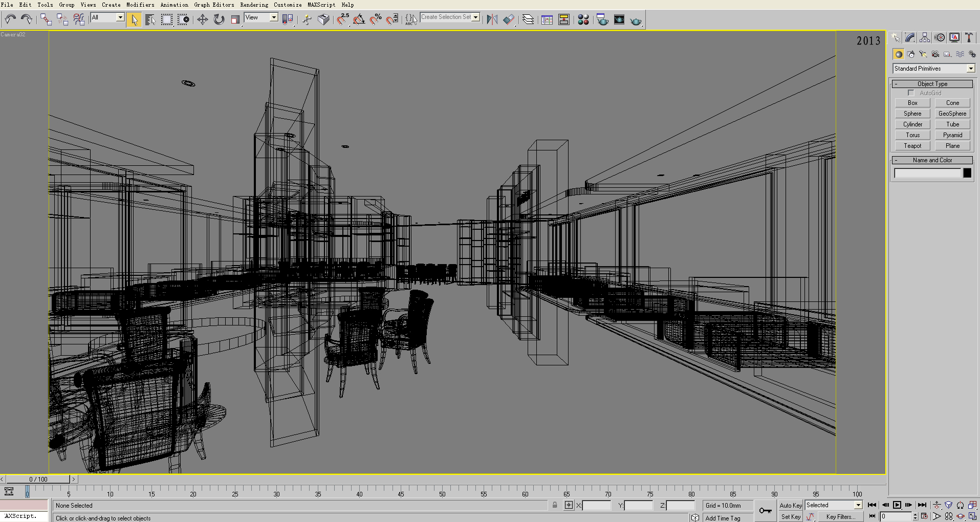Activate the Rotate tool in toolbar
980x522 pixels.
click(219, 19)
